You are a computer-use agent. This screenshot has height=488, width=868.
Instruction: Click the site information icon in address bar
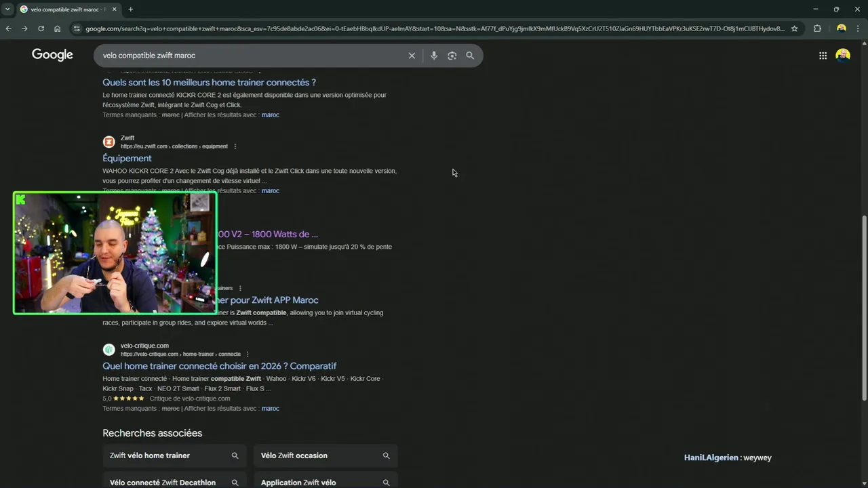77,28
